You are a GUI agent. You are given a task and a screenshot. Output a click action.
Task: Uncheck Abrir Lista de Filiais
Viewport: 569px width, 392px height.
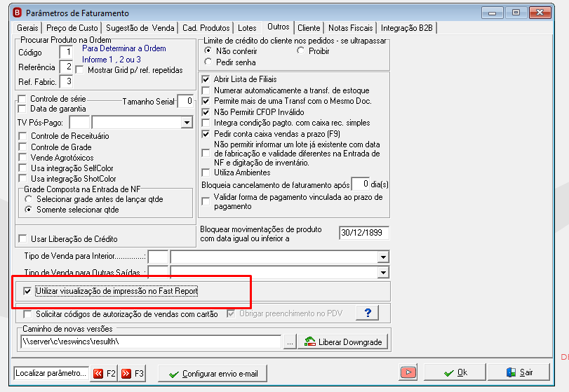206,79
